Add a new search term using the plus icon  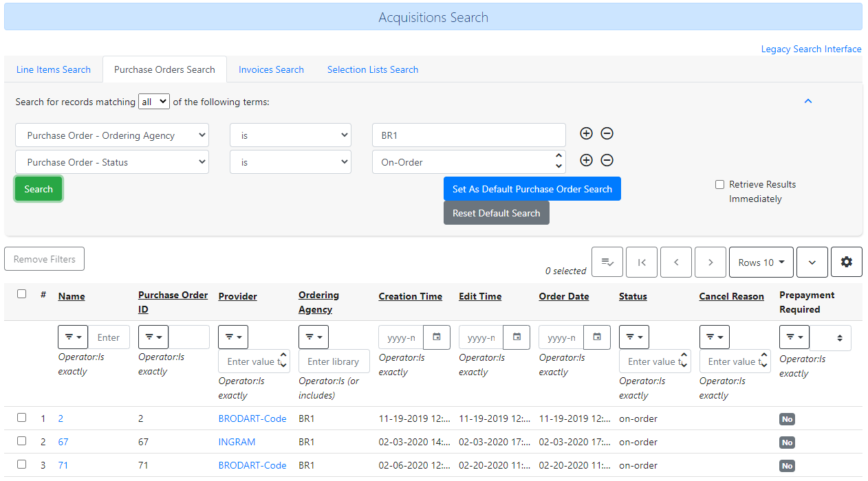click(586, 133)
